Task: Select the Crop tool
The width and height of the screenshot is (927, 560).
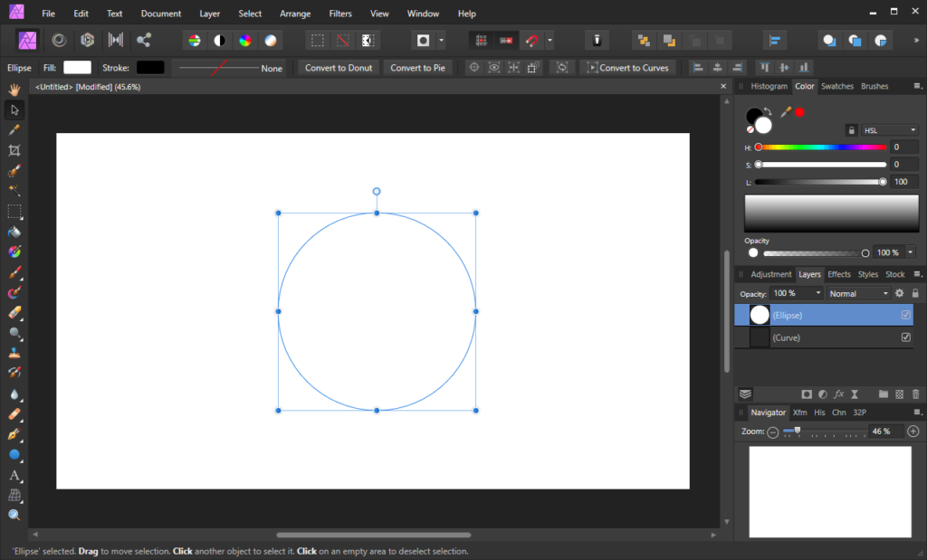Action: [x=14, y=151]
